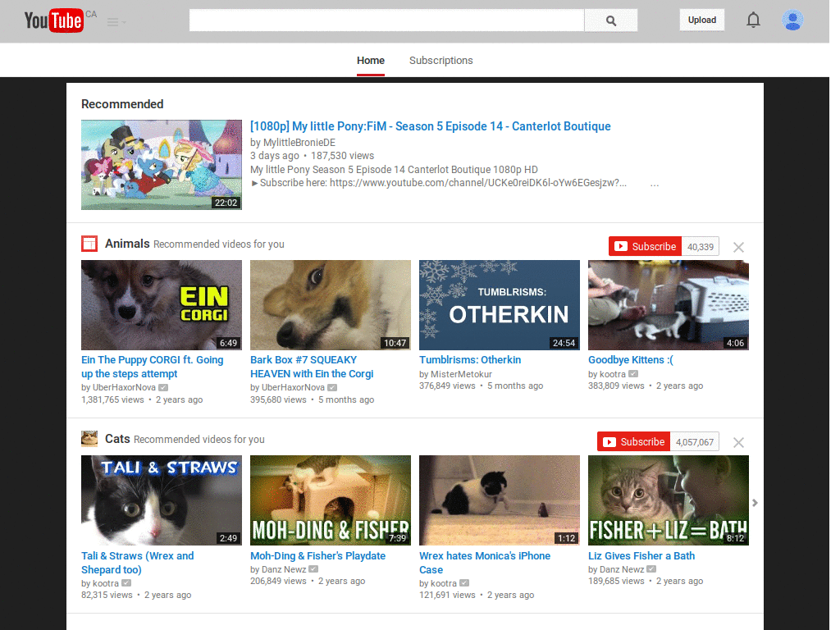Screen dimensions: 840x630
Task: Subscribe to the Animals channel
Action: coord(645,246)
